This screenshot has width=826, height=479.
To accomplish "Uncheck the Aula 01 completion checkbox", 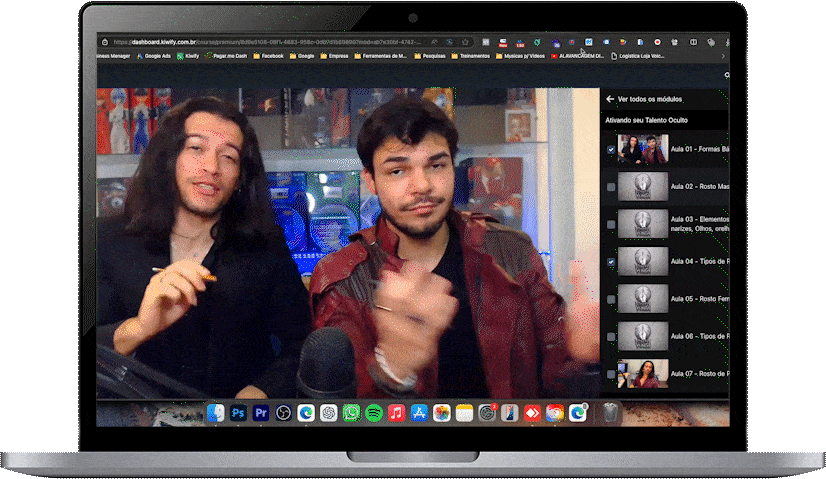I will [611, 150].
